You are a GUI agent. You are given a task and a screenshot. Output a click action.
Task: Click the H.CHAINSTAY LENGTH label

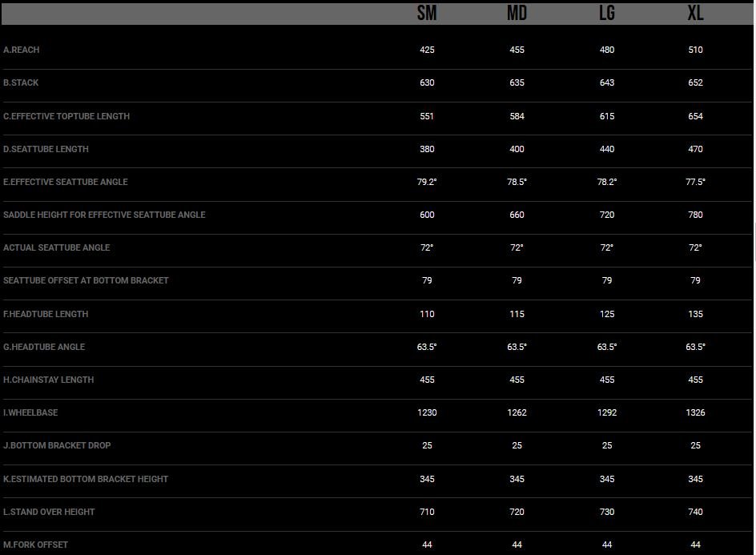coord(48,380)
